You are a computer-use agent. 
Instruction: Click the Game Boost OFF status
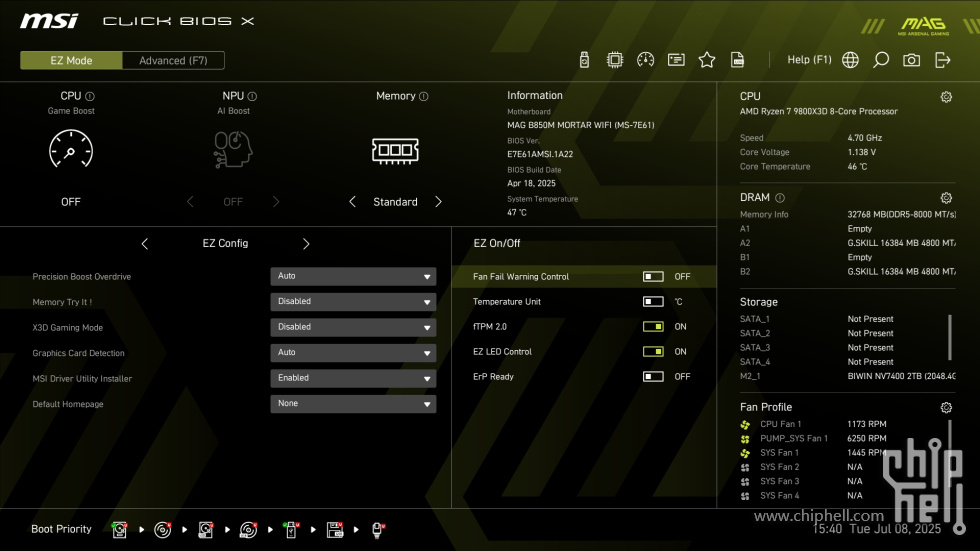(x=71, y=202)
